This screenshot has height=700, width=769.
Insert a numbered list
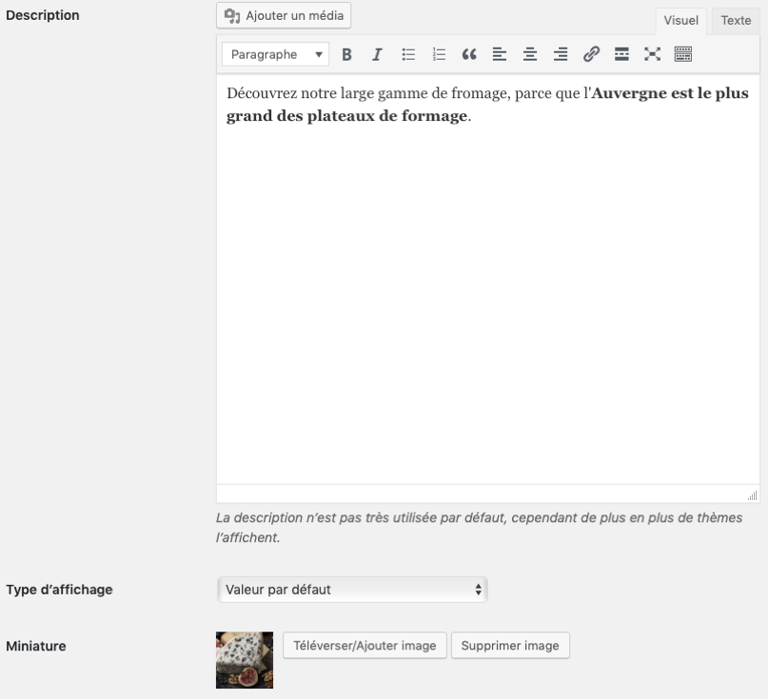pos(439,55)
